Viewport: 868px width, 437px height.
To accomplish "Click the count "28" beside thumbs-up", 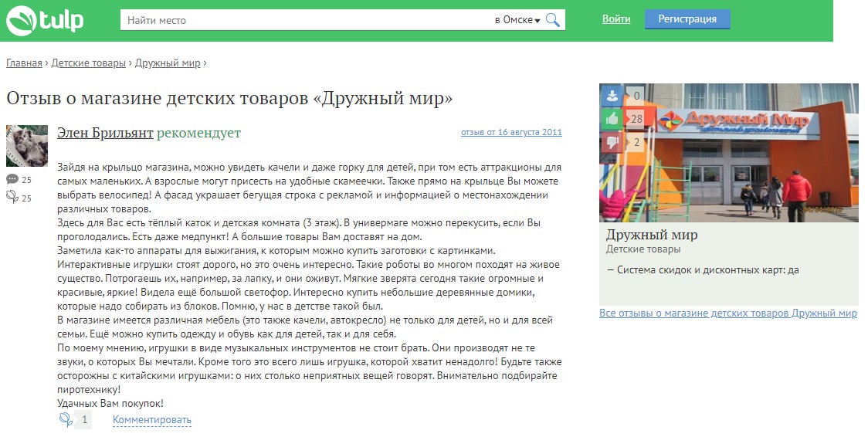I will coord(636,119).
